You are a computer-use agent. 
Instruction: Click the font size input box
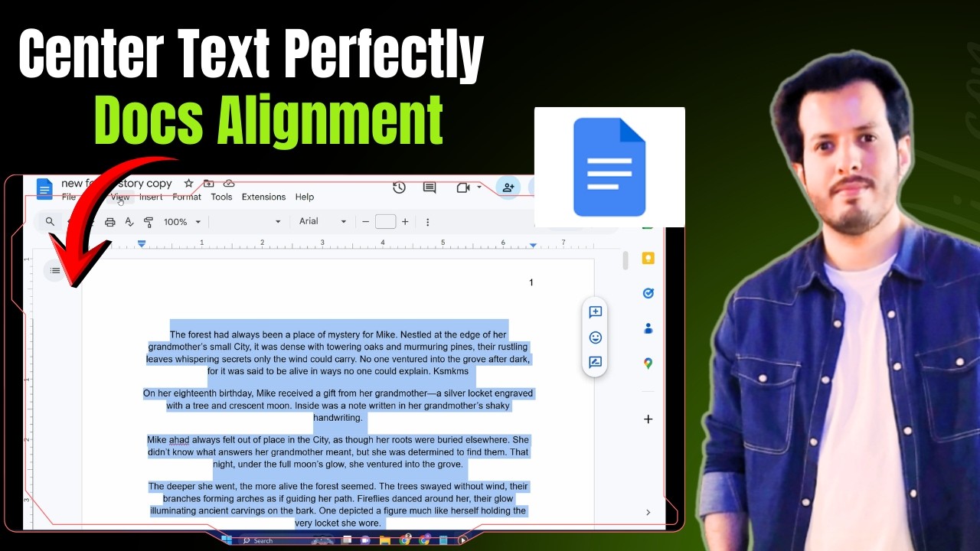386,222
